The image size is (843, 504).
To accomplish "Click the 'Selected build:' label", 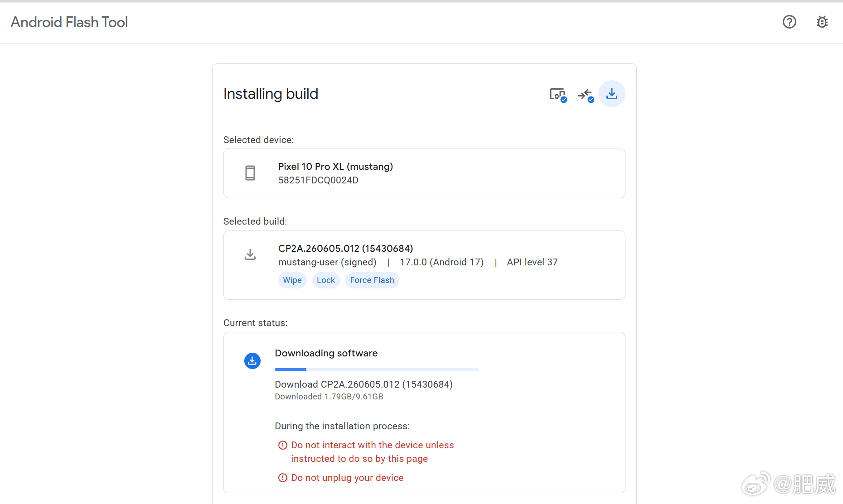I will coord(255,221).
